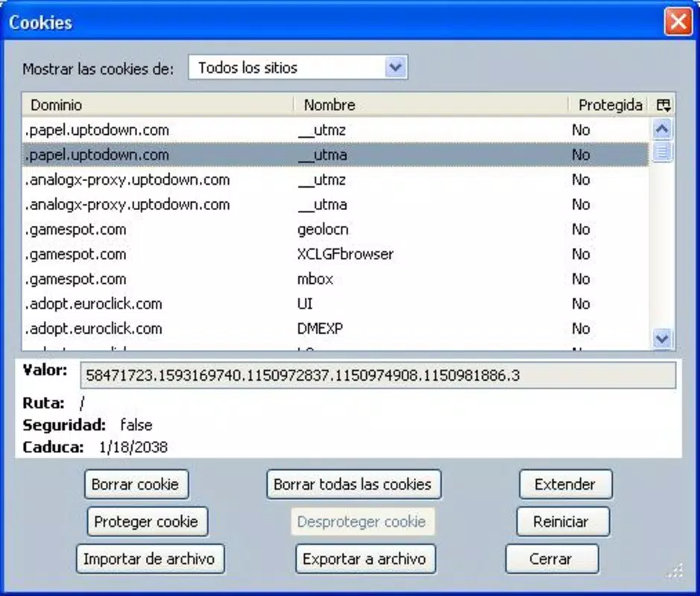Sort by the Protegida column header

[x=610, y=105]
